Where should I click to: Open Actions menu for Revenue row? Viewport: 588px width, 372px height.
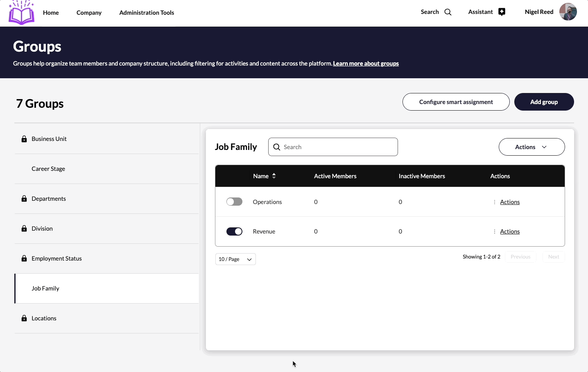509,231
